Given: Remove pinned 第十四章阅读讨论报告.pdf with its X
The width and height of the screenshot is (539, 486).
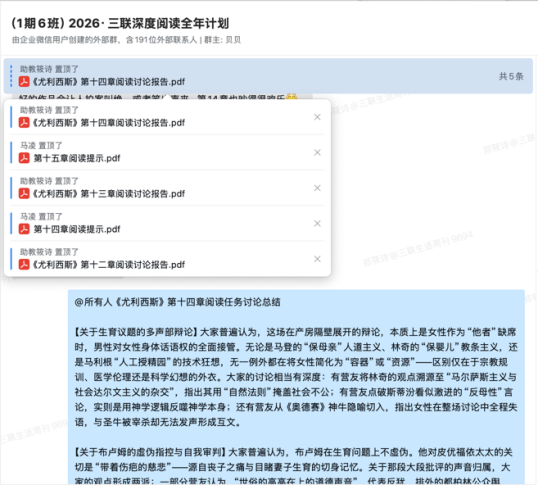Looking at the screenshot, I should [317, 117].
